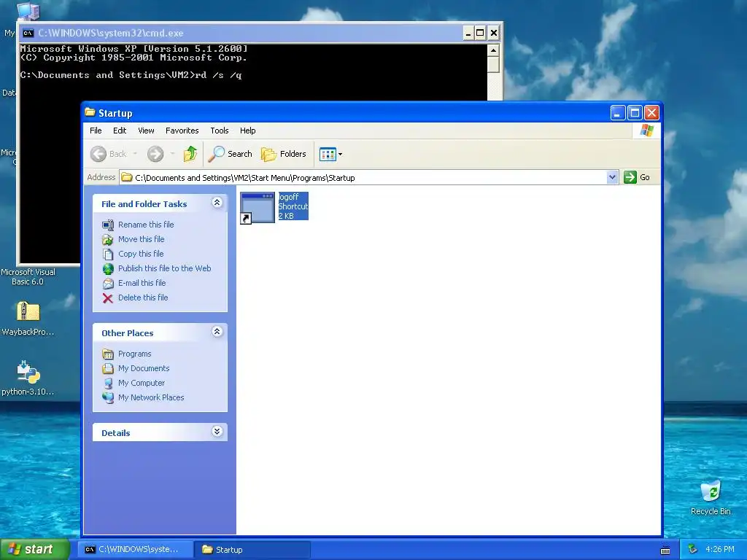Click the Windows flag logo in Explorer
Image resolution: width=747 pixels, height=560 pixels.
(647, 131)
